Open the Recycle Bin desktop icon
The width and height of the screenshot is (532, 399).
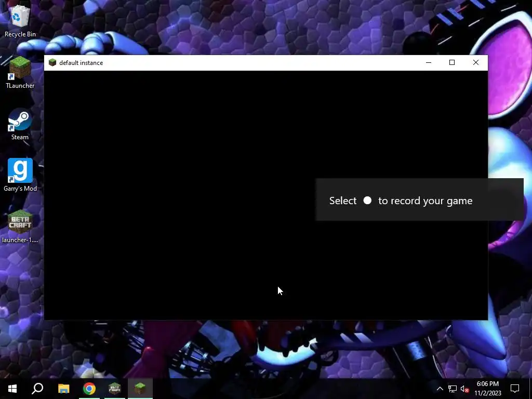[20, 20]
